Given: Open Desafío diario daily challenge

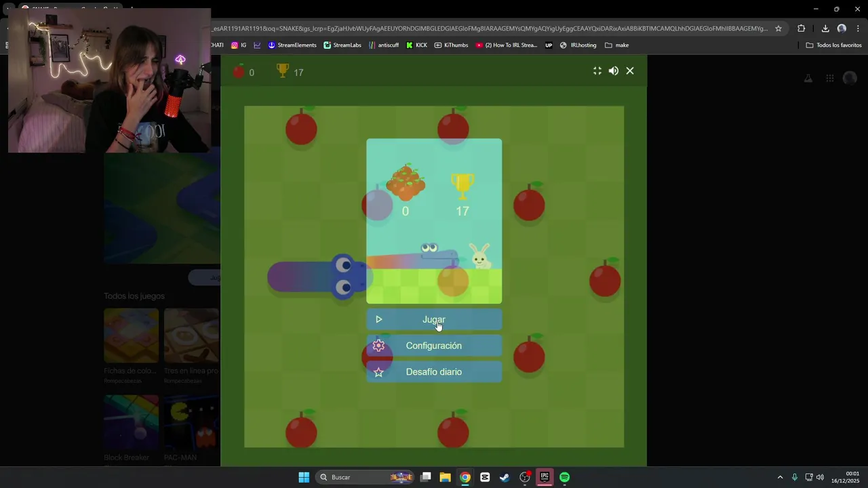Looking at the screenshot, I should [x=434, y=371].
